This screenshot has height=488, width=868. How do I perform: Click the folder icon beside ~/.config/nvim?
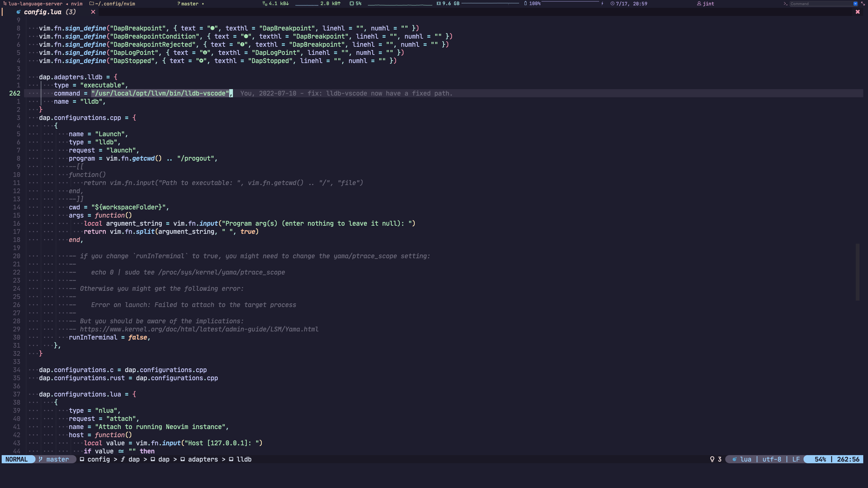(x=92, y=4)
